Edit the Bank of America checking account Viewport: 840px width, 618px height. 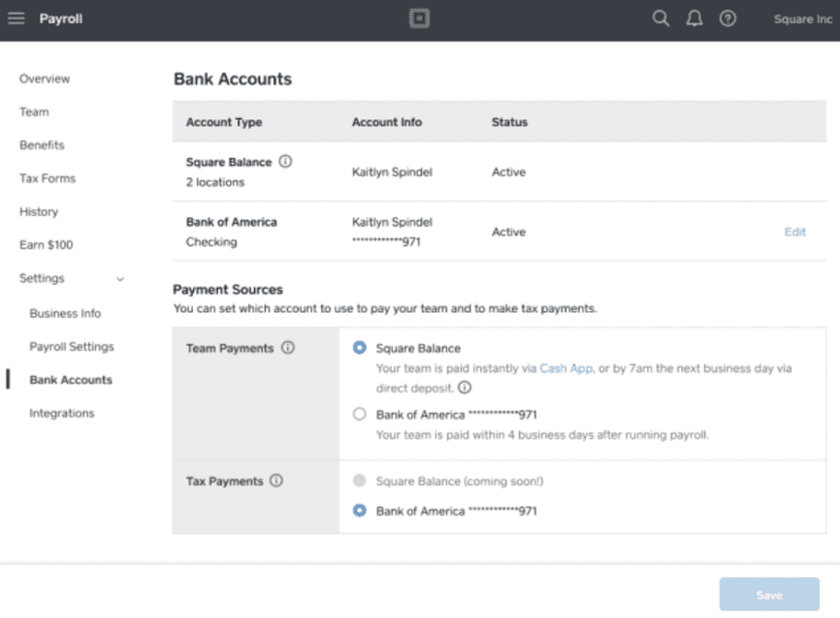click(x=795, y=232)
